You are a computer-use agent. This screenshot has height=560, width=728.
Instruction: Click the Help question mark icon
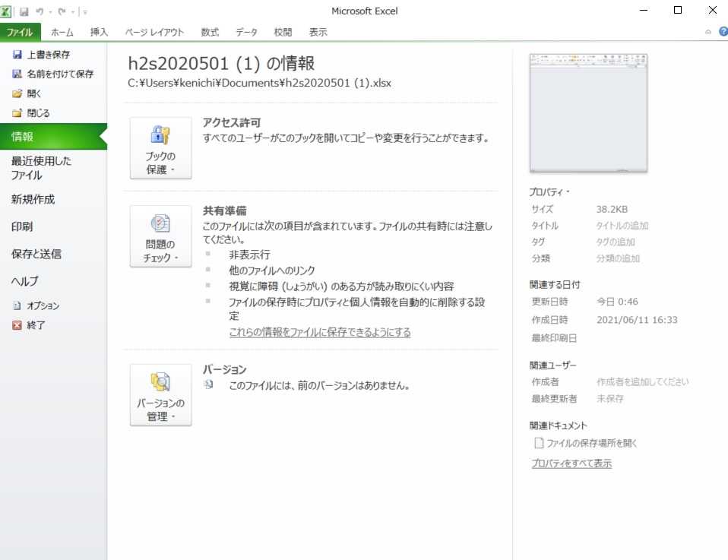[x=722, y=32]
